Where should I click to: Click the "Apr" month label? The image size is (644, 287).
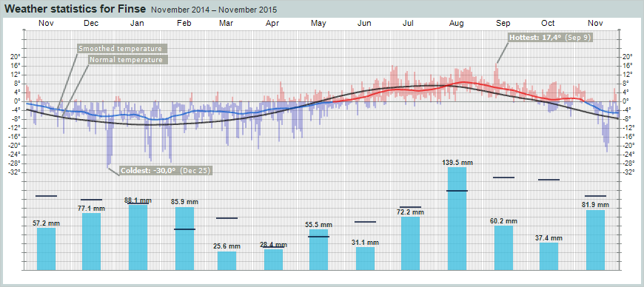pyautogui.click(x=272, y=24)
